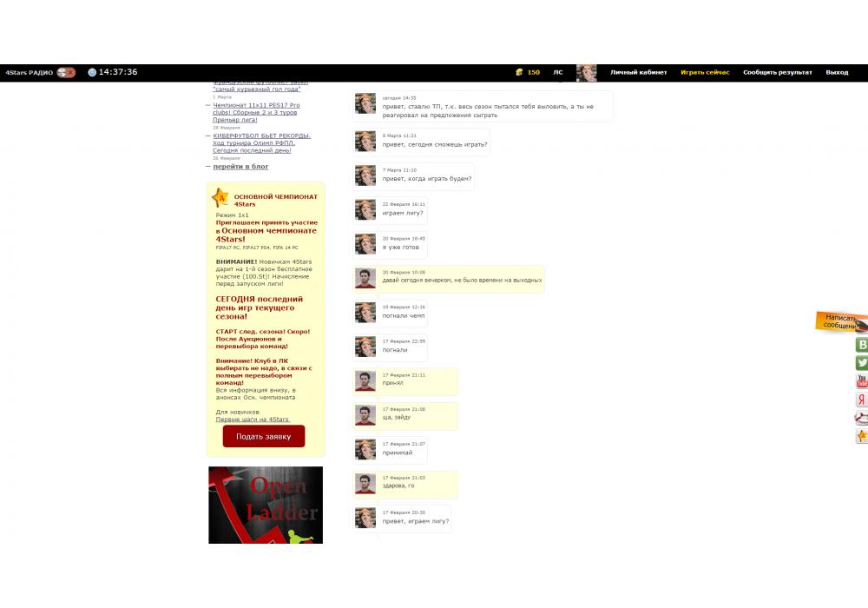Click avatar beside 'ща, зайду' message
Viewport: 868px width, 608px height.
click(365, 415)
